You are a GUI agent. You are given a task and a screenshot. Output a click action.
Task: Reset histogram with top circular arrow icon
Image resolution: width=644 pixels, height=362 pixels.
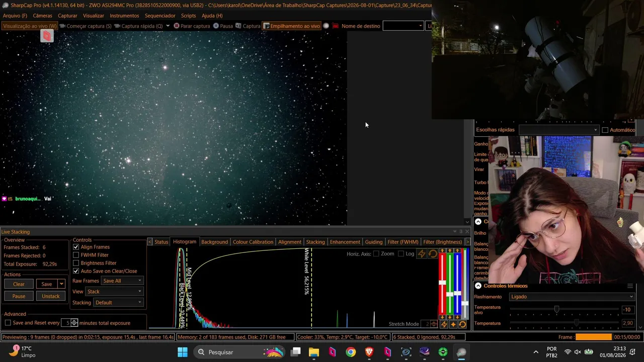[433, 254]
